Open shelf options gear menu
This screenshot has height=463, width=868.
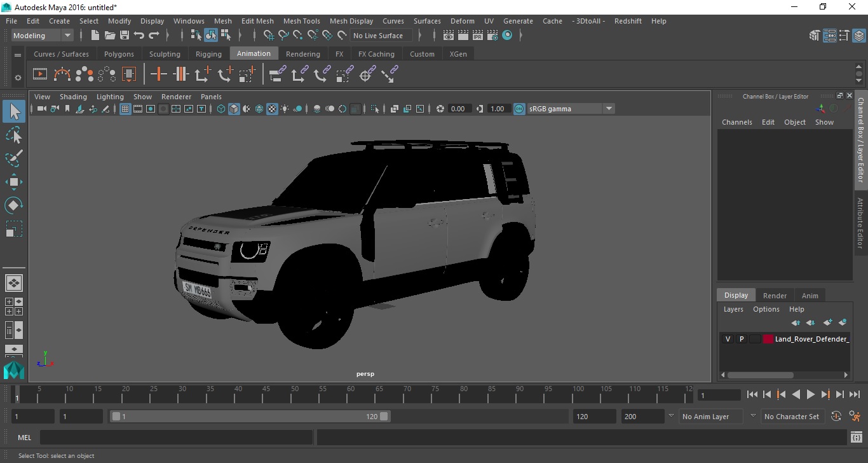[x=18, y=78]
